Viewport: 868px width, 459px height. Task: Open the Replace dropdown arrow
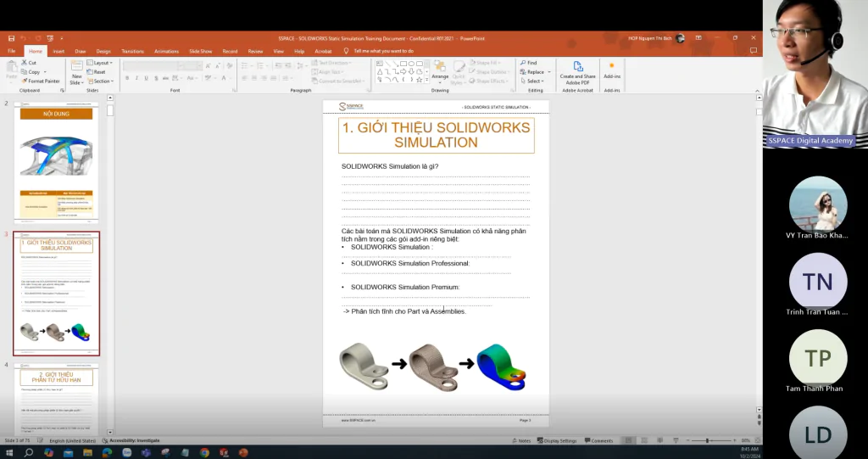tap(549, 72)
